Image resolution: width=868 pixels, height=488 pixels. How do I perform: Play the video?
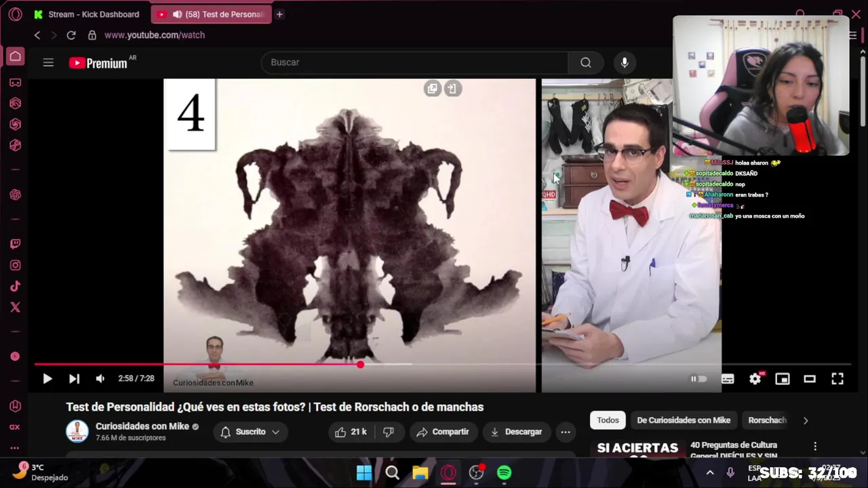pos(47,379)
